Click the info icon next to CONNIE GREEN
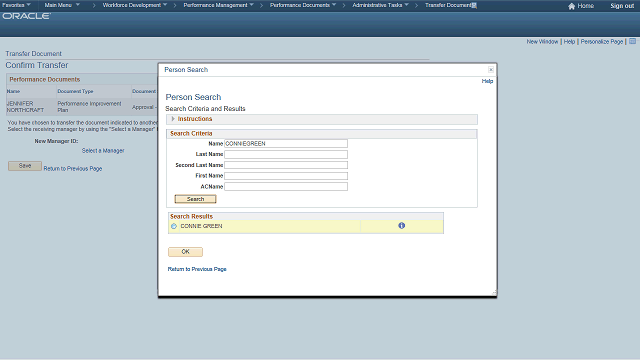Screen dimensions: 640x360 coord(402,225)
